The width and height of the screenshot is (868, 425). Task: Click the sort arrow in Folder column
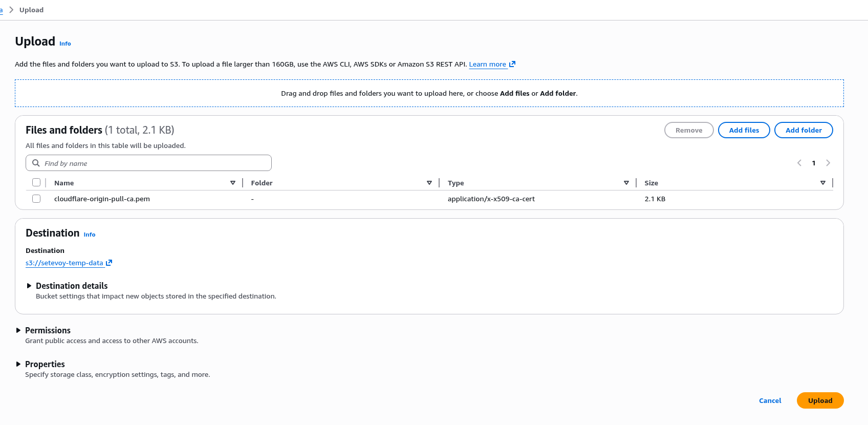click(x=429, y=183)
